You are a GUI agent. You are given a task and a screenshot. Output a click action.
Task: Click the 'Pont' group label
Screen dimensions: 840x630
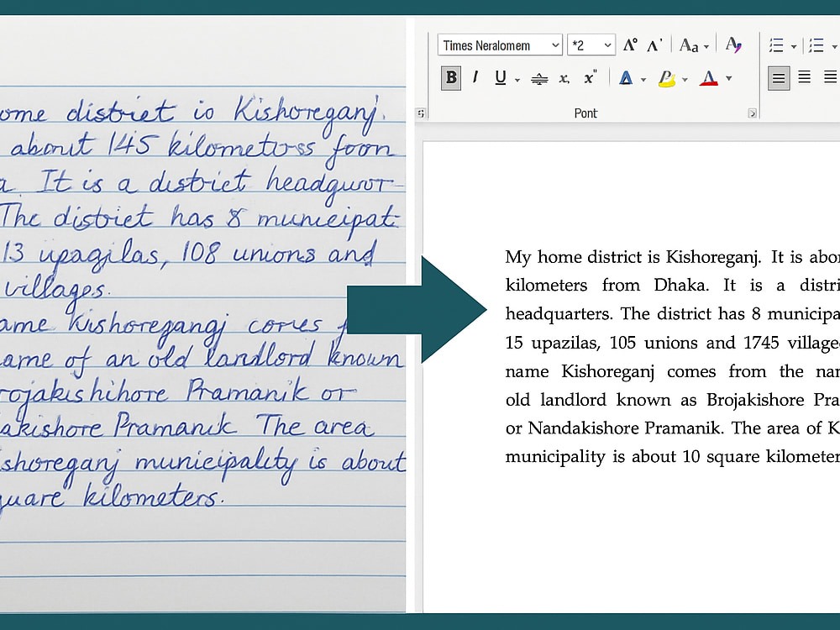(585, 113)
